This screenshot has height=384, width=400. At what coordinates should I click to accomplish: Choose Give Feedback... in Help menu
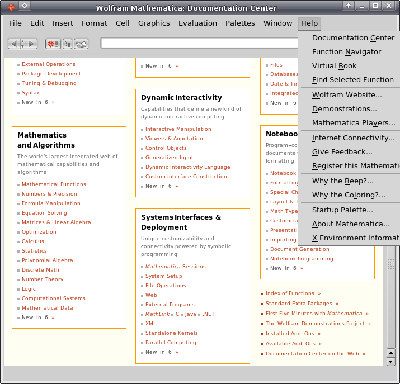coord(350,152)
